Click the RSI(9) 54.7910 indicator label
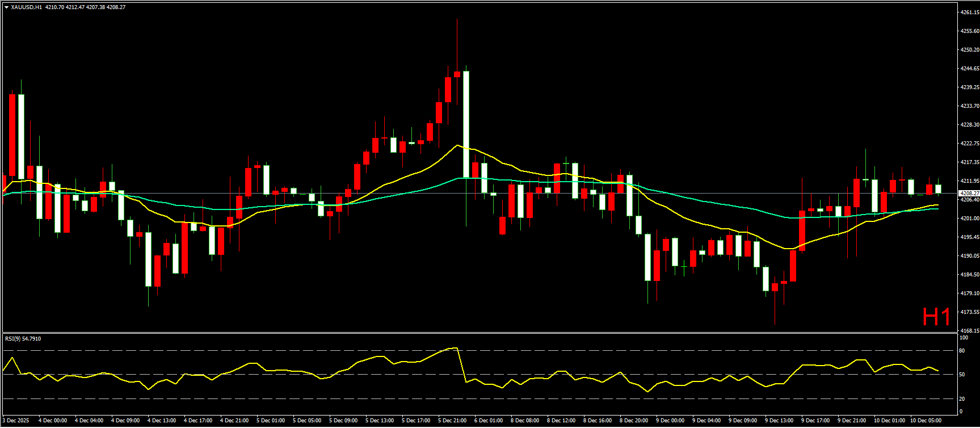Screen dimensions: 980x428 [23, 339]
